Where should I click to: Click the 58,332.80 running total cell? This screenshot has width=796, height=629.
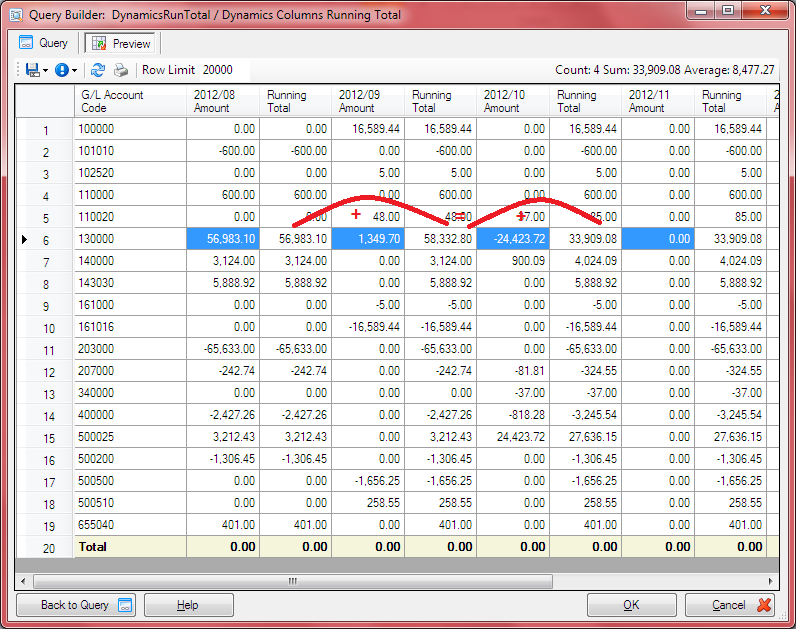click(x=441, y=239)
